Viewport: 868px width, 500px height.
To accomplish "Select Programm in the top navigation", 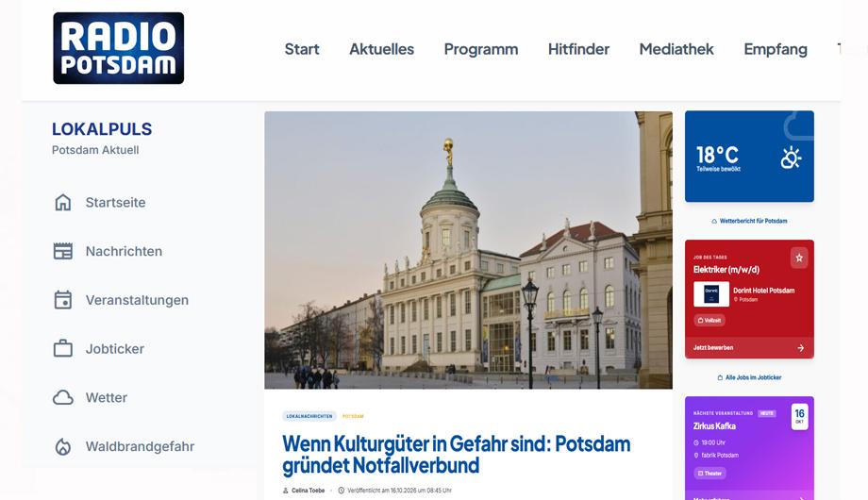I will pyautogui.click(x=481, y=49).
